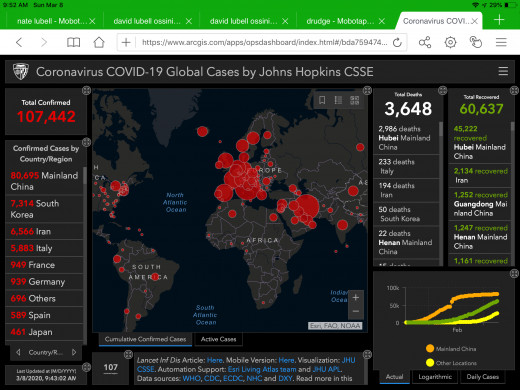Viewport: 520px width, 390px height.
Task: Switch chart to Daily Cases tab
Action: (483, 377)
